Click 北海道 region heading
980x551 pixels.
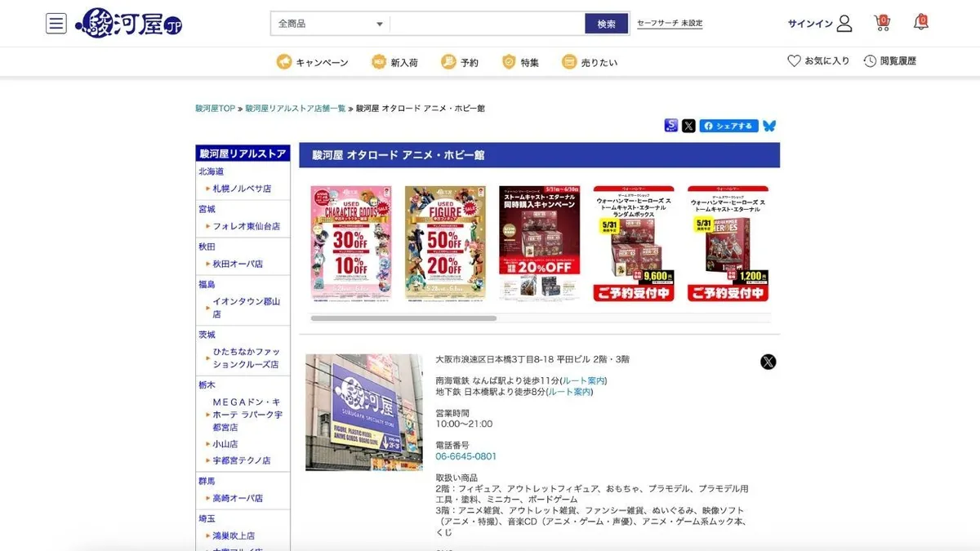tap(211, 171)
